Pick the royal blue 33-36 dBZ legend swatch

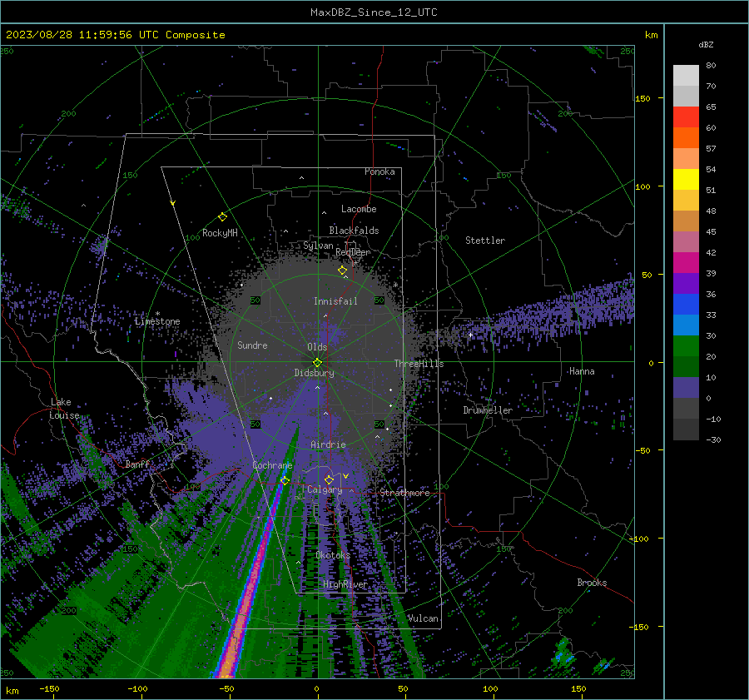(x=686, y=304)
